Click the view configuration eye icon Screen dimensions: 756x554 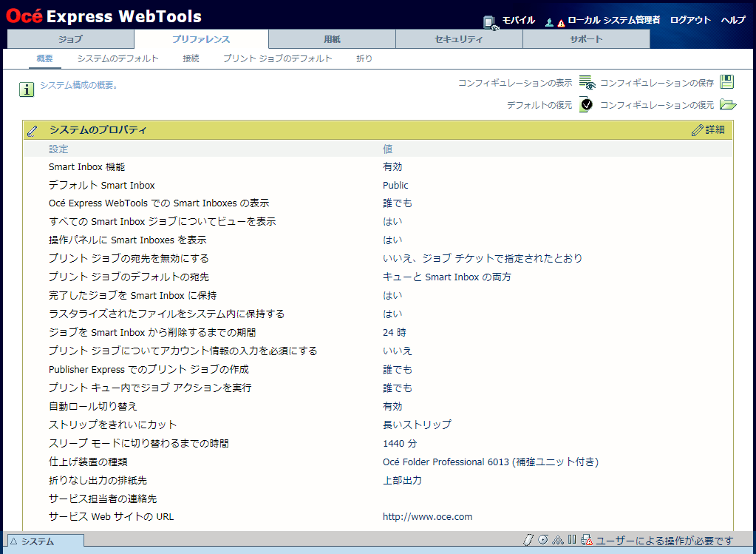(588, 83)
